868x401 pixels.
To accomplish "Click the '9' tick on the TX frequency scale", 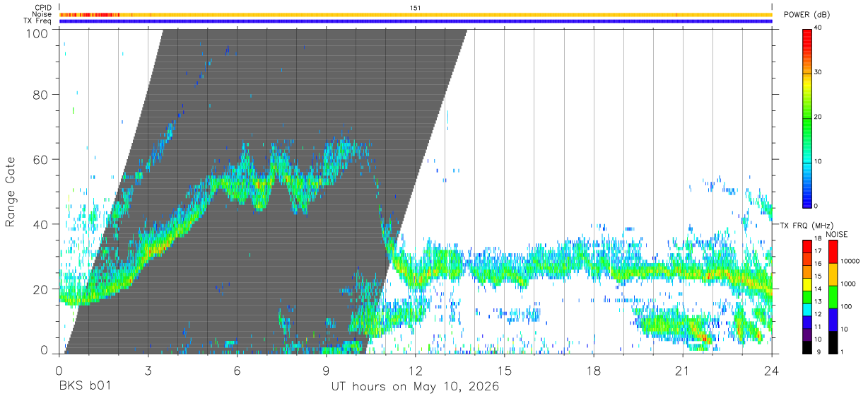I will pyautogui.click(x=817, y=352).
